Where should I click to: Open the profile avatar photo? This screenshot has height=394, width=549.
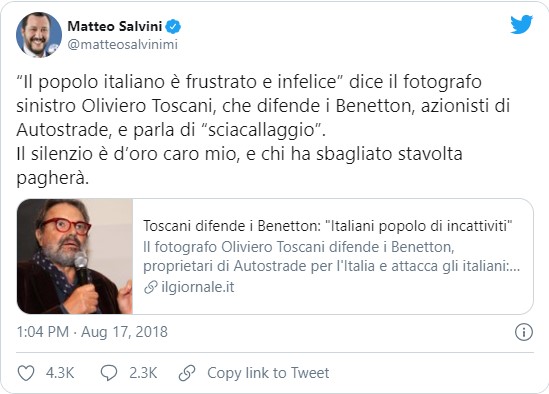[x=39, y=35]
